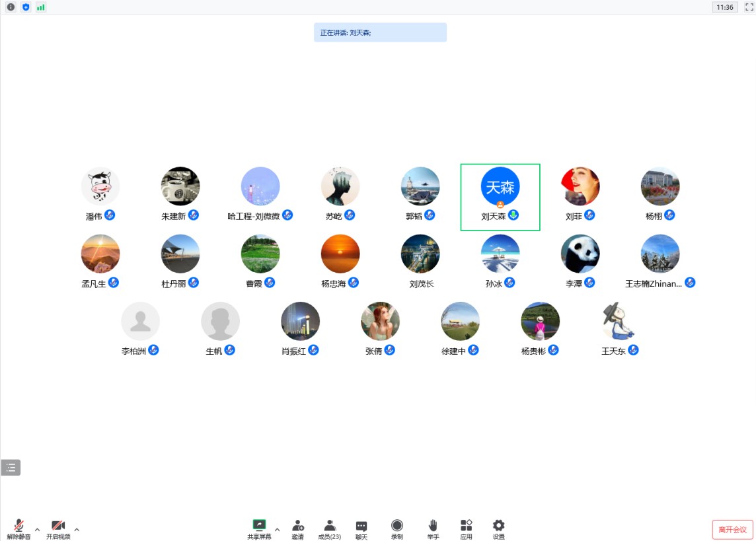756x541 pixels.
Task: Raise hand using the 举手 icon
Action: coord(433,528)
